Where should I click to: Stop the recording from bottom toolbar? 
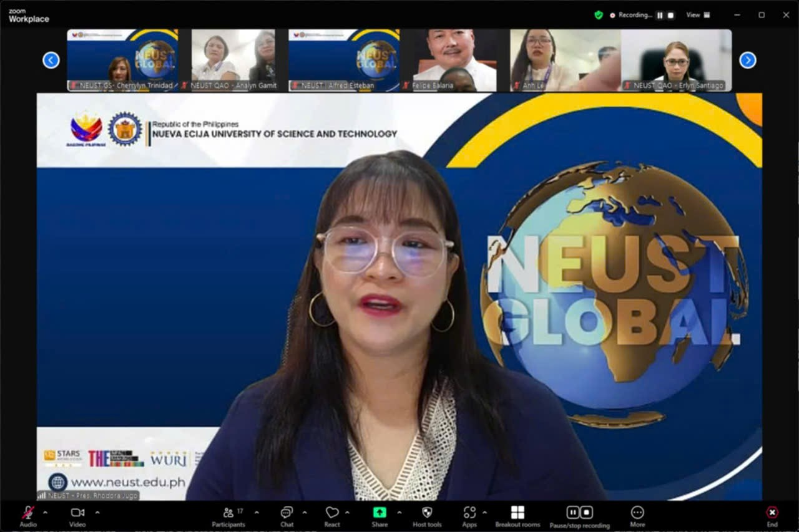(x=587, y=513)
